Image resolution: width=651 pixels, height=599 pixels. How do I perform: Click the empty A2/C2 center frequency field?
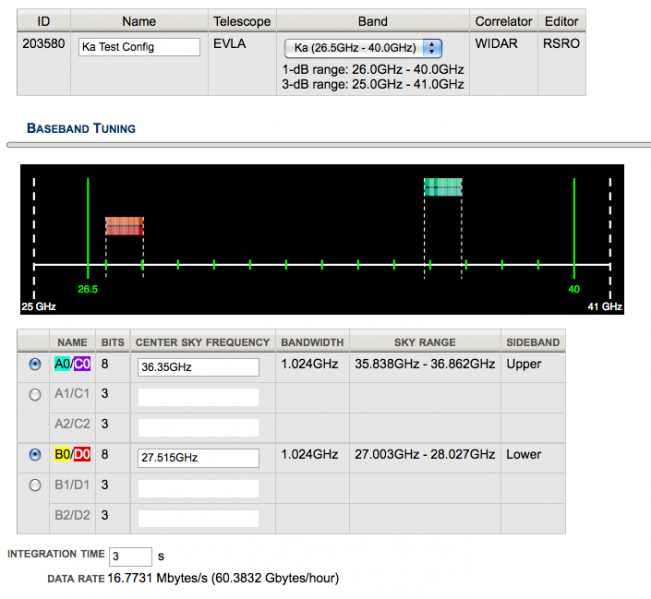[198, 427]
